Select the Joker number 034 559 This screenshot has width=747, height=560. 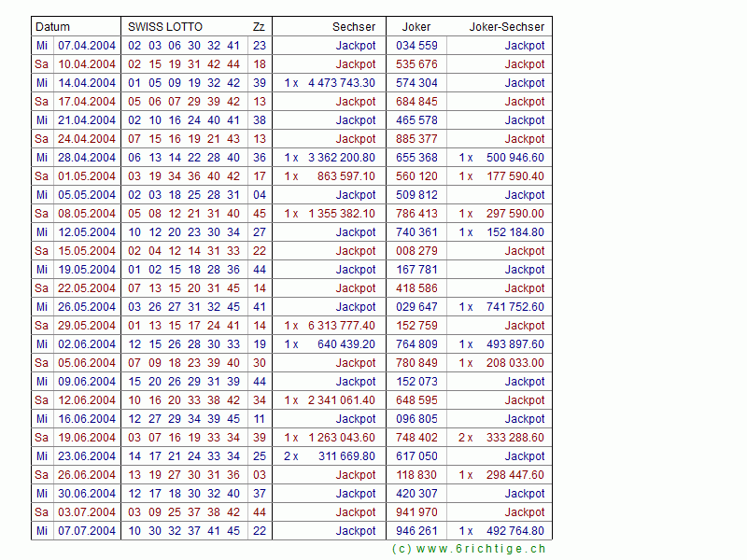click(x=416, y=46)
